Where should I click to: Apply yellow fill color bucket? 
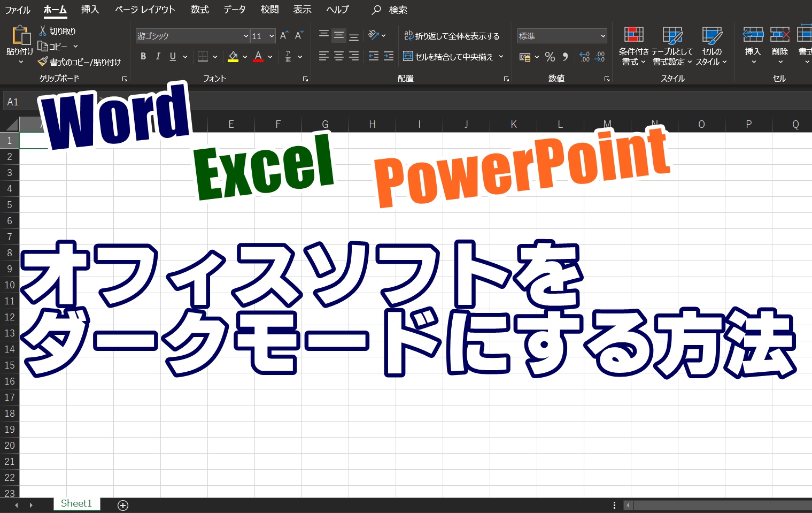tap(233, 56)
